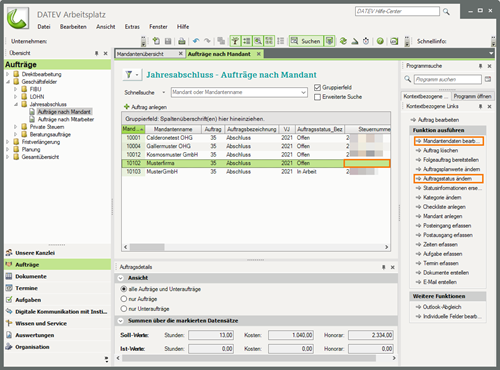The width and height of the screenshot is (500, 370).
Task: Pin the Programmsuche panel
Action: (480, 66)
